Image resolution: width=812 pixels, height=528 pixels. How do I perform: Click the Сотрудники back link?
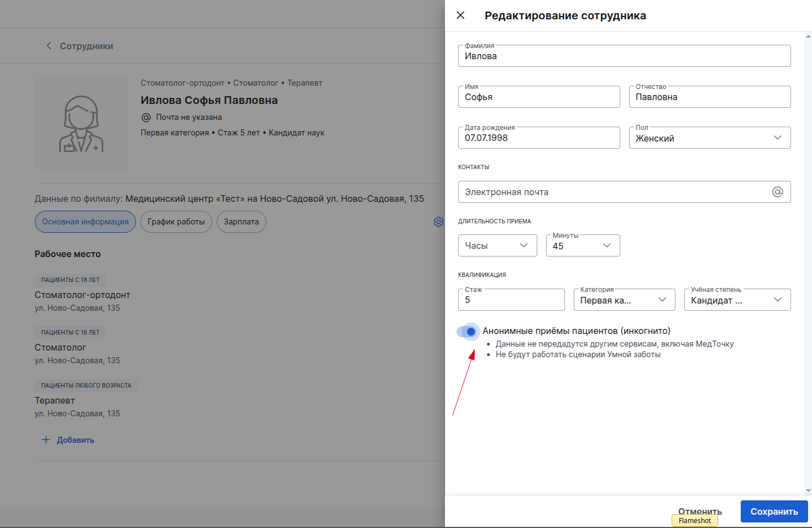(x=86, y=46)
